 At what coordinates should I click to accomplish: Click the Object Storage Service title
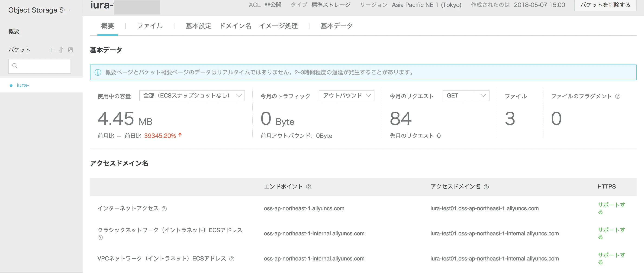tap(39, 10)
